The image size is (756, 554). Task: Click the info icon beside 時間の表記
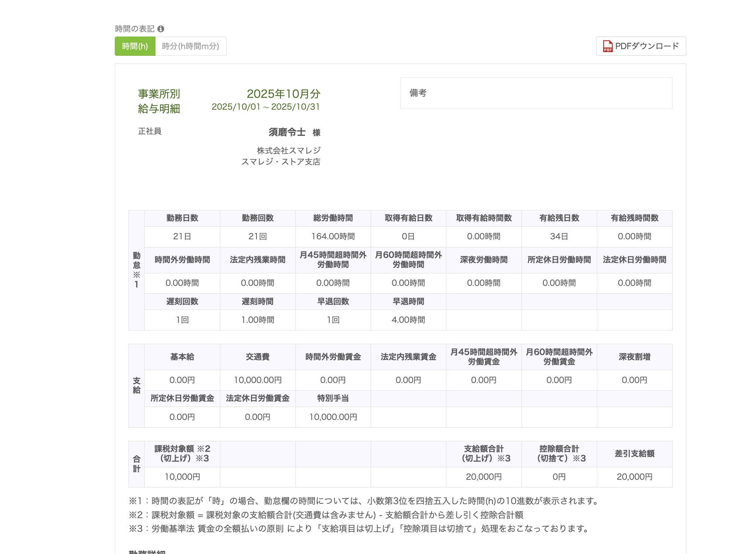tap(161, 29)
